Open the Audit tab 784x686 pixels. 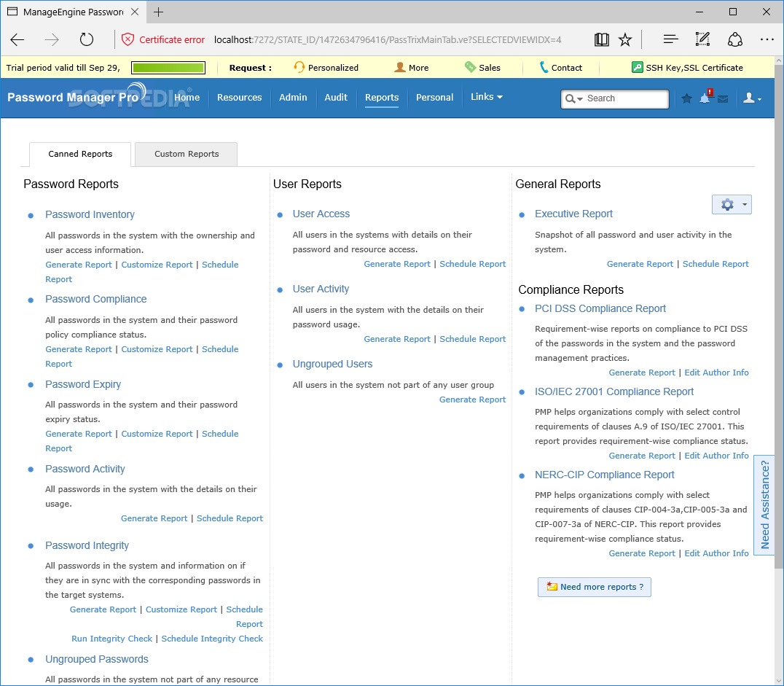[x=335, y=98]
